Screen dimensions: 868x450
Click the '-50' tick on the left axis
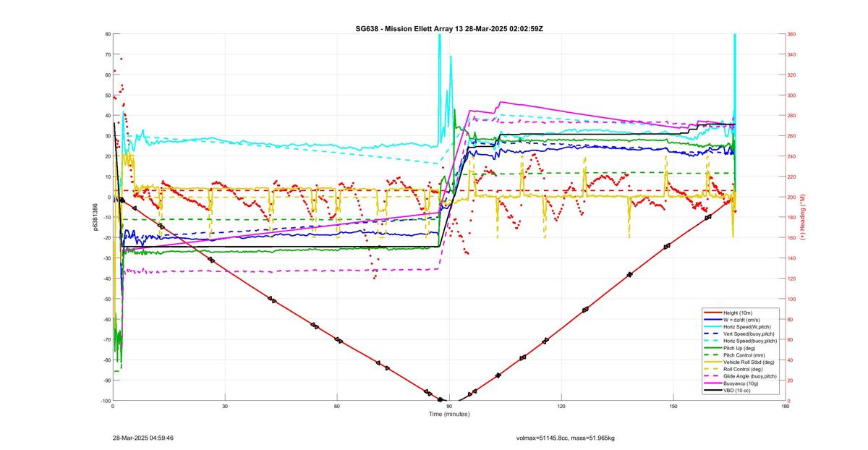106,299
